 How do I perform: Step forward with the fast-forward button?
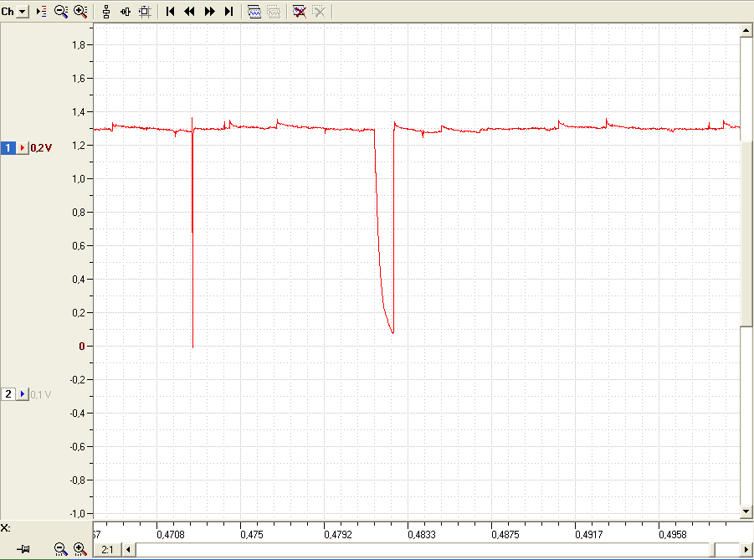pyautogui.click(x=210, y=12)
